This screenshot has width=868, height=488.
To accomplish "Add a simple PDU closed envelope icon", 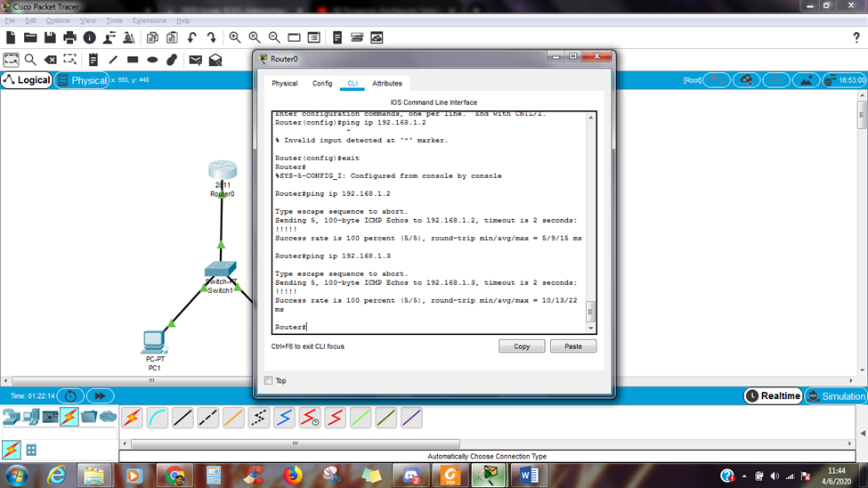I will tap(195, 60).
